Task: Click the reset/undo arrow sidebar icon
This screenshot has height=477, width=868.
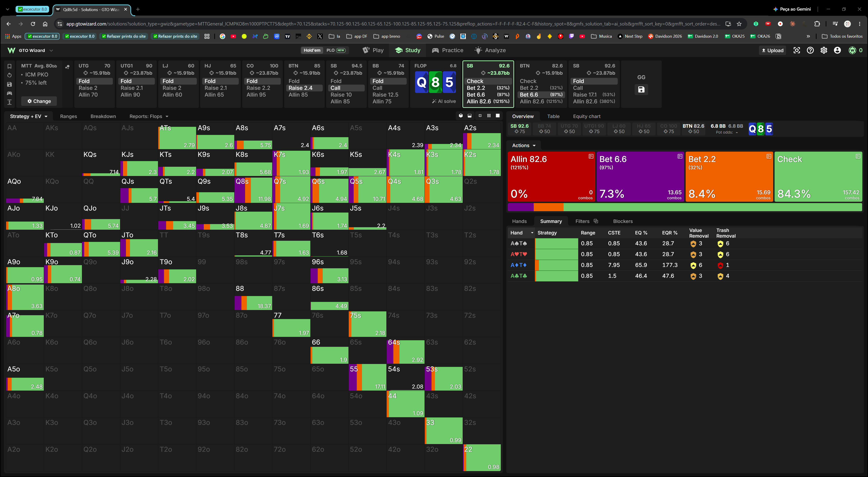Action: 9,75
